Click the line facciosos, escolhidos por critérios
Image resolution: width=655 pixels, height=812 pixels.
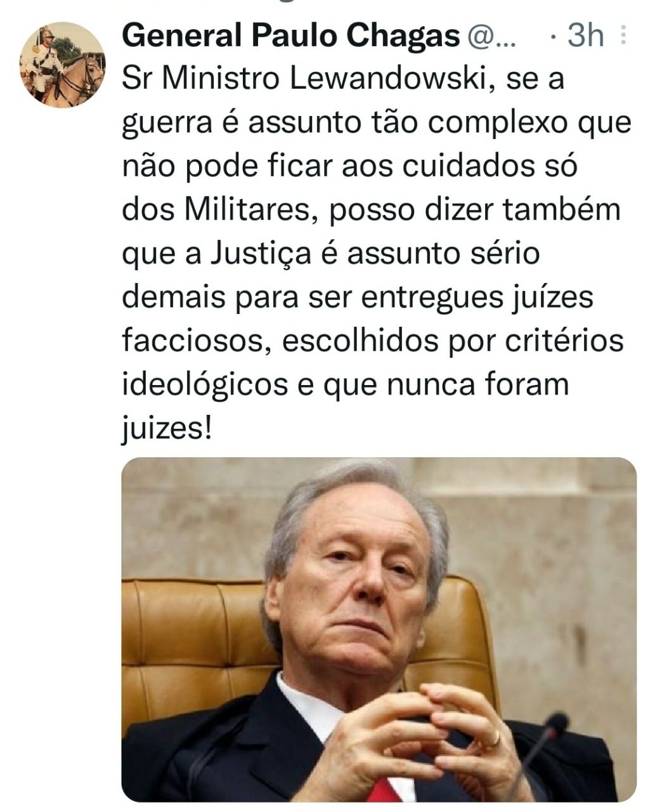coord(373,341)
